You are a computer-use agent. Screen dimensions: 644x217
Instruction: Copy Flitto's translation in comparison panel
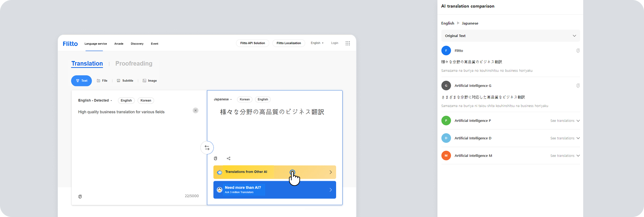(578, 51)
